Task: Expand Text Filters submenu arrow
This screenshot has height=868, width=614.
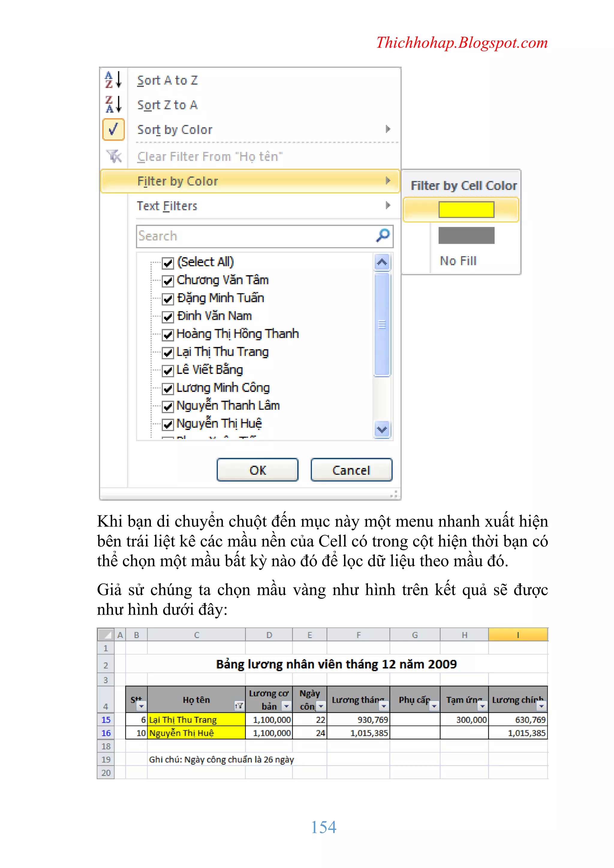Action: coord(388,205)
